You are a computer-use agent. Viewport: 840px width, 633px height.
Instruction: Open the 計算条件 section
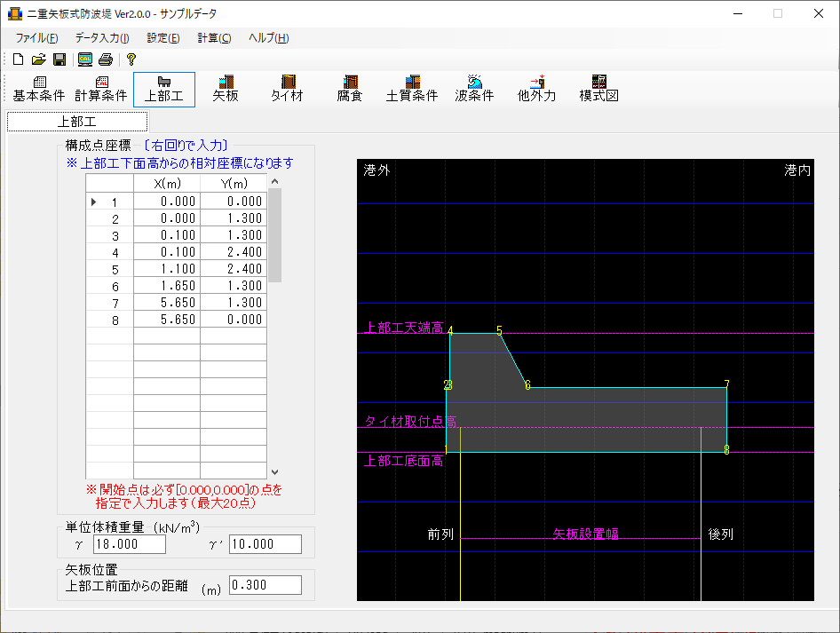pos(101,90)
